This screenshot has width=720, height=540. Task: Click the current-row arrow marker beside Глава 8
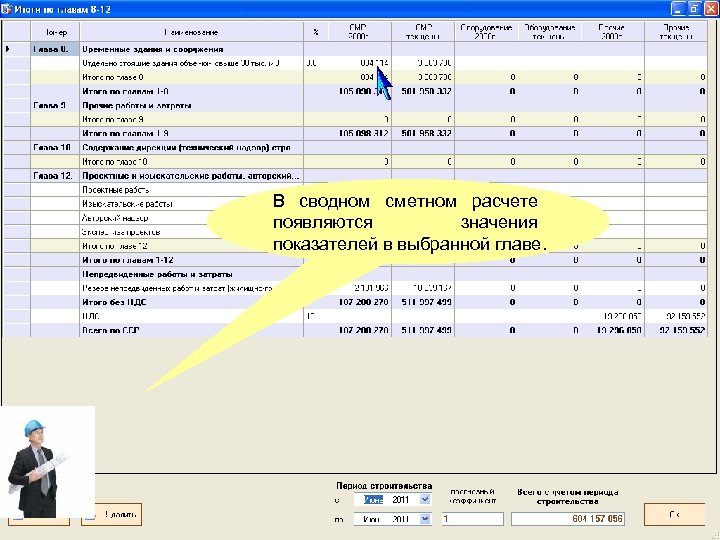pos(7,49)
